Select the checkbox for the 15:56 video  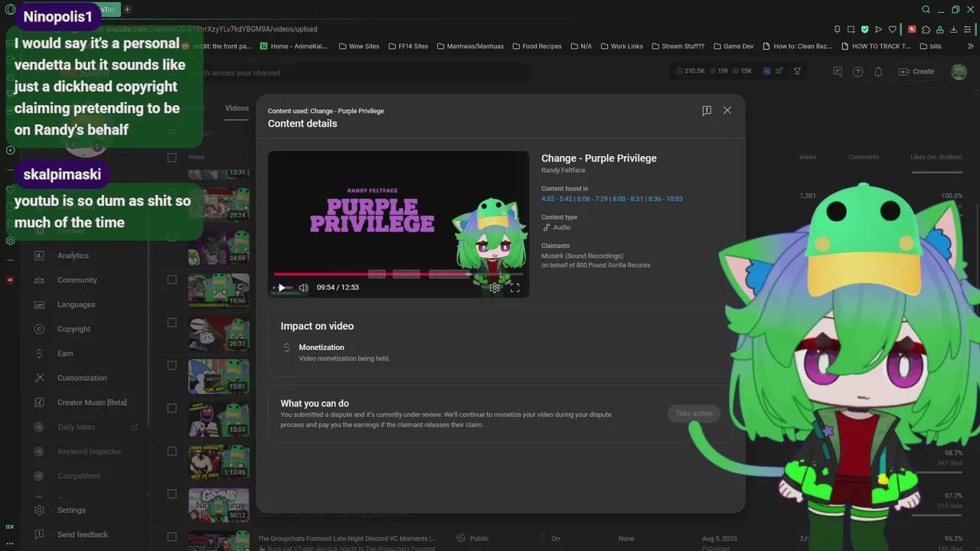point(171,280)
